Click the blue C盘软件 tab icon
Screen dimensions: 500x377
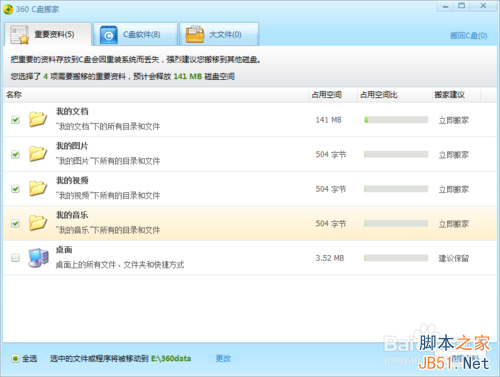109,35
